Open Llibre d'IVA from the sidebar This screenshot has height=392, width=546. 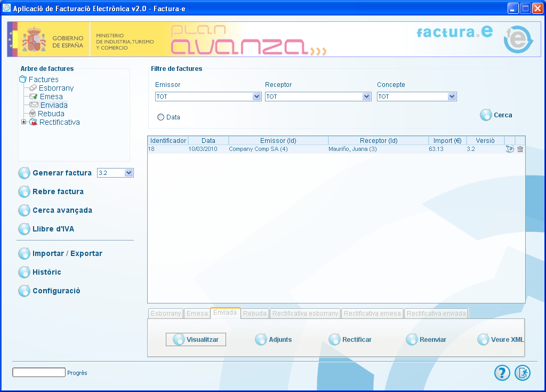click(x=25, y=229)
